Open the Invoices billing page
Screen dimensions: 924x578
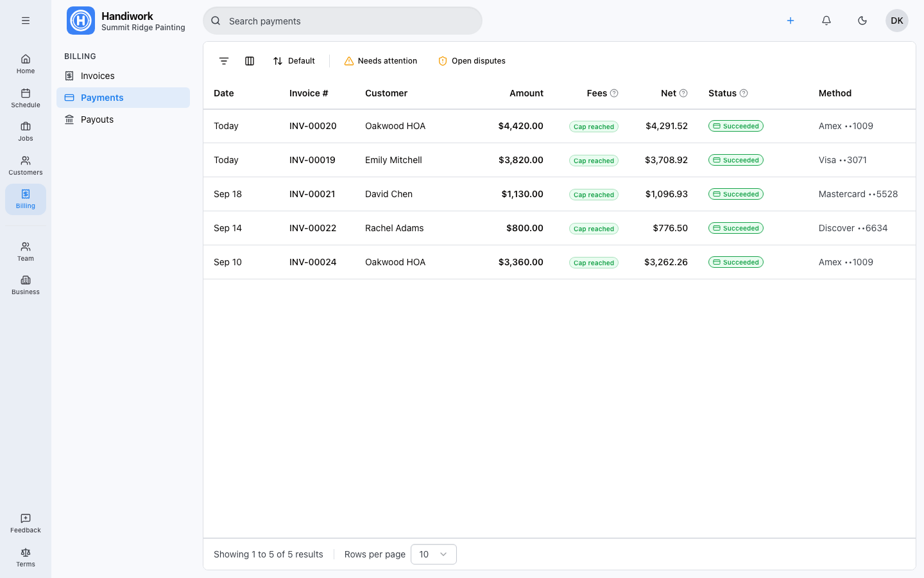[123, 76]
